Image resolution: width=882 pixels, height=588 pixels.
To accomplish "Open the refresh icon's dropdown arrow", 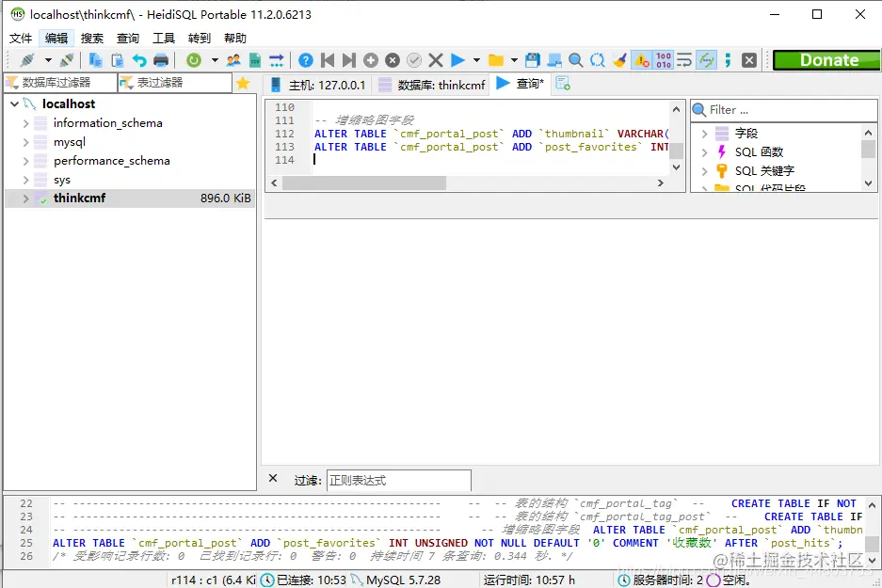I will point(215,59).
